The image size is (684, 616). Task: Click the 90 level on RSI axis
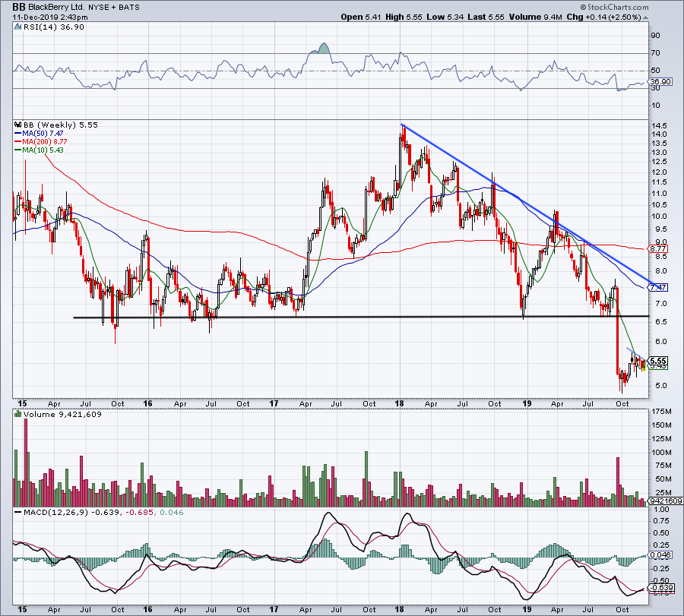coord(655,35)
